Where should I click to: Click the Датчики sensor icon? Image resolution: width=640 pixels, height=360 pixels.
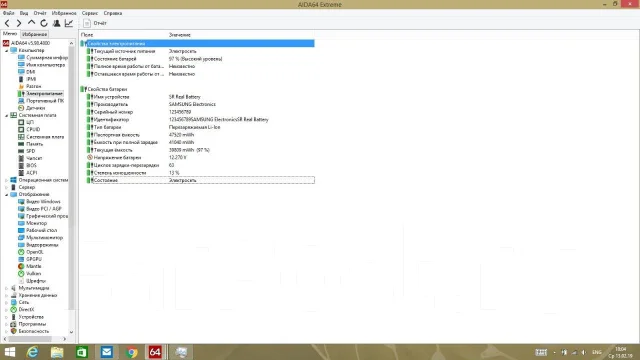(21, 108)
